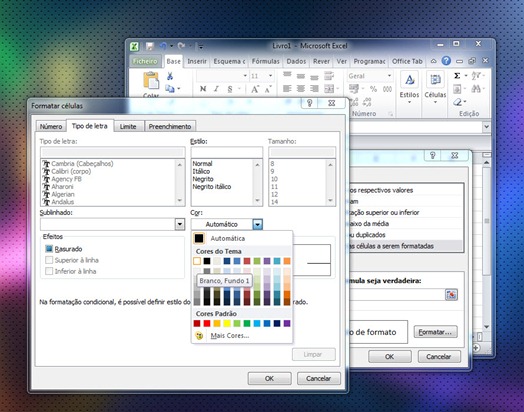
Task: Click the Sort and Filter icon
Action: tap(476, 76)
